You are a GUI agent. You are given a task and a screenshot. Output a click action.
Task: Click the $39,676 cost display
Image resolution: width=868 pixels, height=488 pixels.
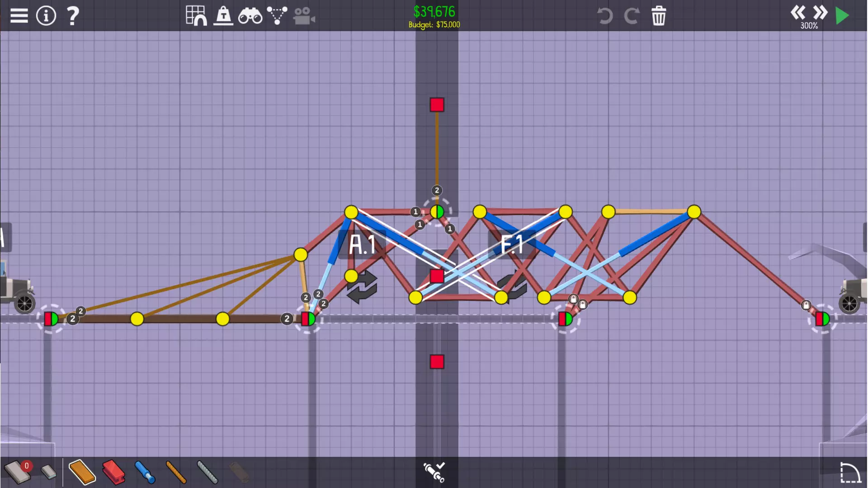434,12
